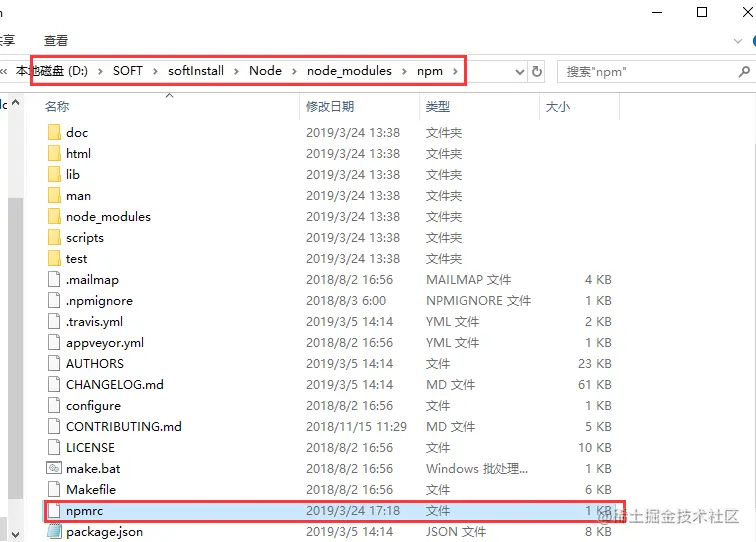756x542 pixels.
Task: Select the file named CONTRIBUTING.md
Action: coord(123,426)
